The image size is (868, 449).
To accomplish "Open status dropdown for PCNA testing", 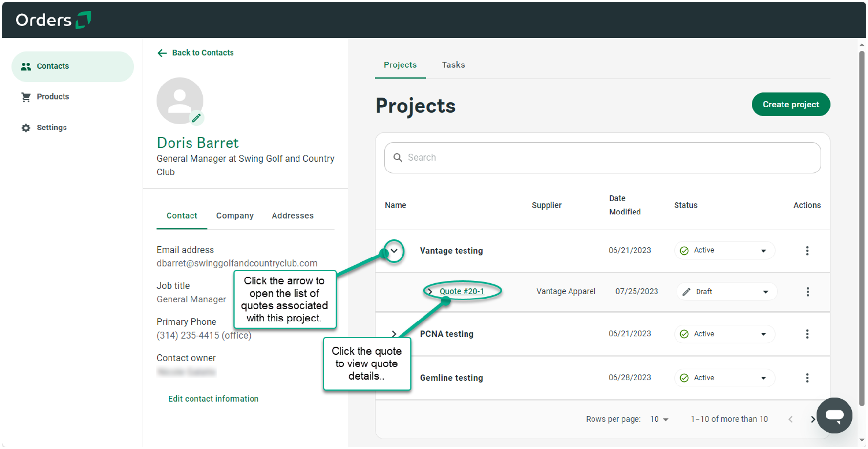I will click(x=724, y=334).
